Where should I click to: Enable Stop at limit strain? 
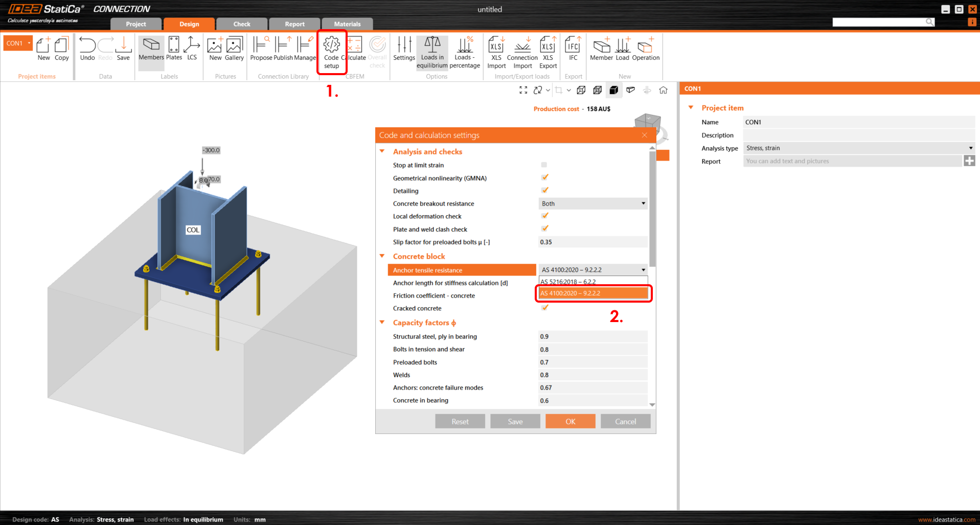click(x=544, y=165)
